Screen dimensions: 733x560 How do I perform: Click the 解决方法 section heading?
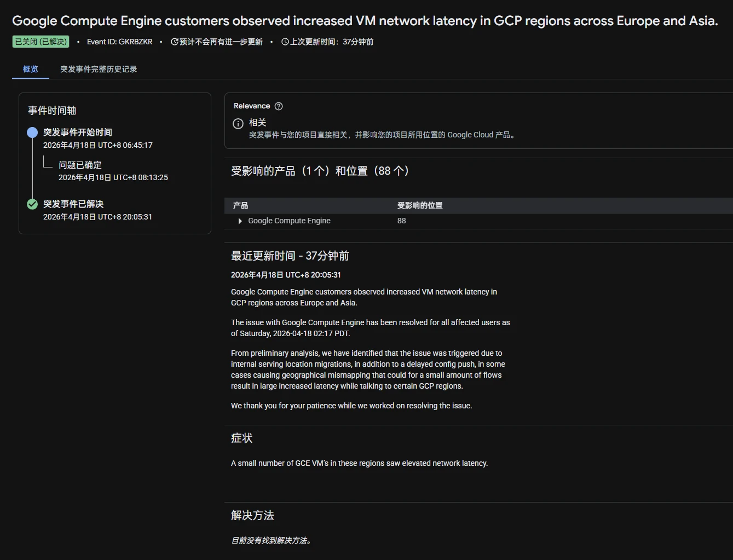coord(252,515)
